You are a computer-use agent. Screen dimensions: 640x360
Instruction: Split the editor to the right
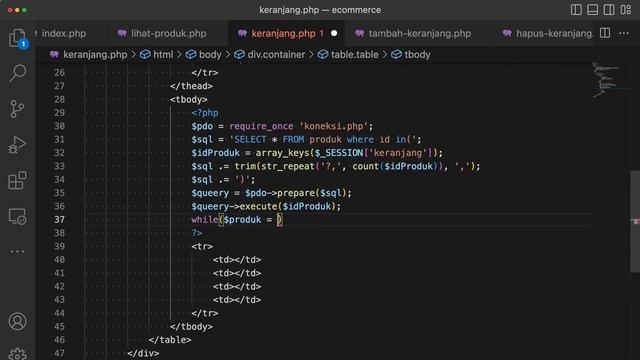coord(605,33)
